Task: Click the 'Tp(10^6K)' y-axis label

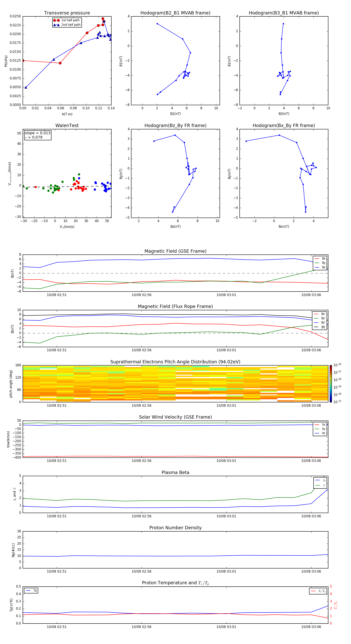Action: click(x=11, y=605)
